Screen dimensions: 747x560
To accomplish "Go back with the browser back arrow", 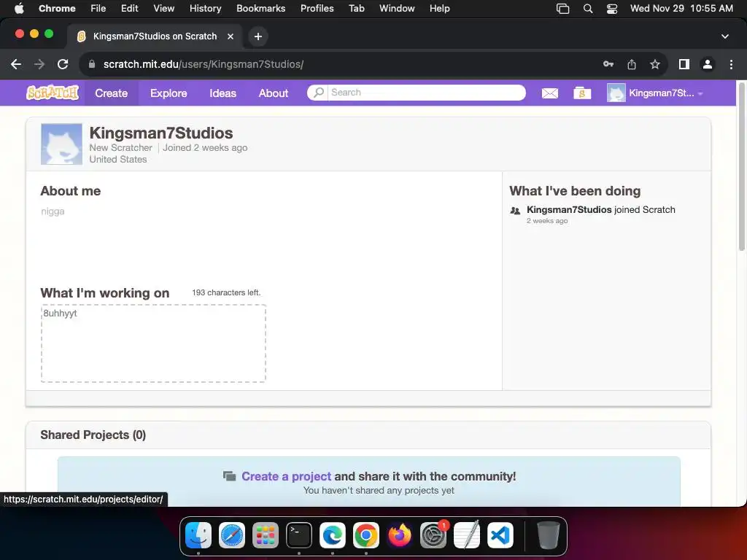I will coord(16,64).
